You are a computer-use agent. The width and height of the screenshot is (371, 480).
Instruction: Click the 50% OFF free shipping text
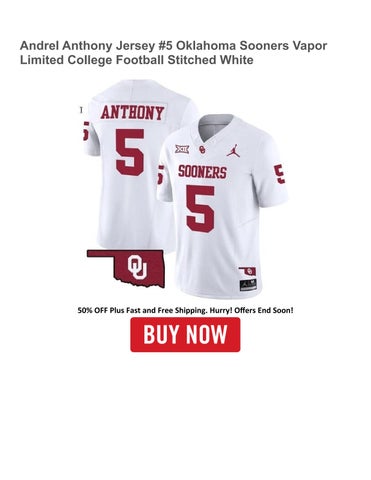point(185,310)
